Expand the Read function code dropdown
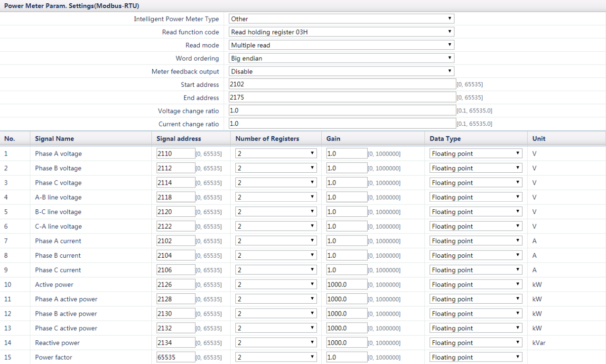 (341, 32)
